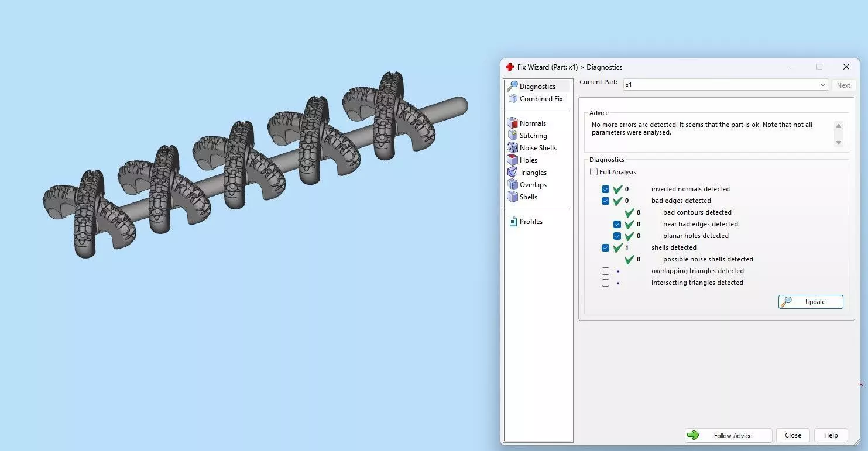Close Fix Wizard with title bar X

click(846, 67)
